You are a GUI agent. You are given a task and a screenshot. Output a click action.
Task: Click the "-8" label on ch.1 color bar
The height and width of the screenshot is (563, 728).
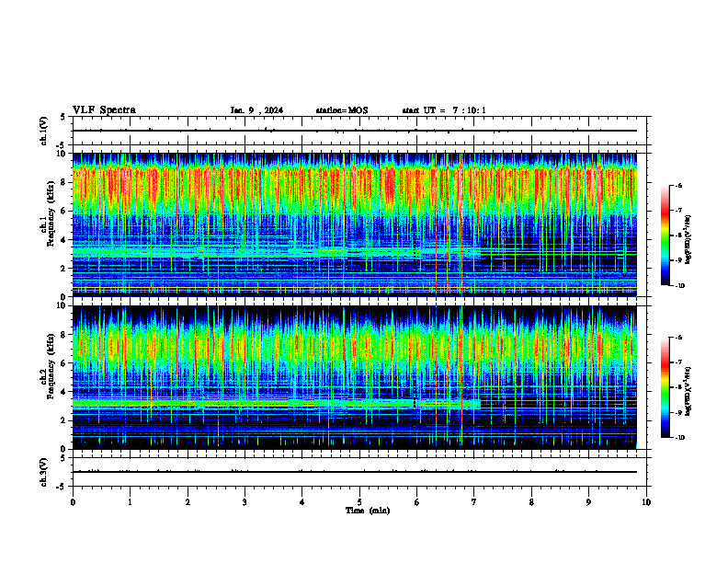(x=678, y=236)
